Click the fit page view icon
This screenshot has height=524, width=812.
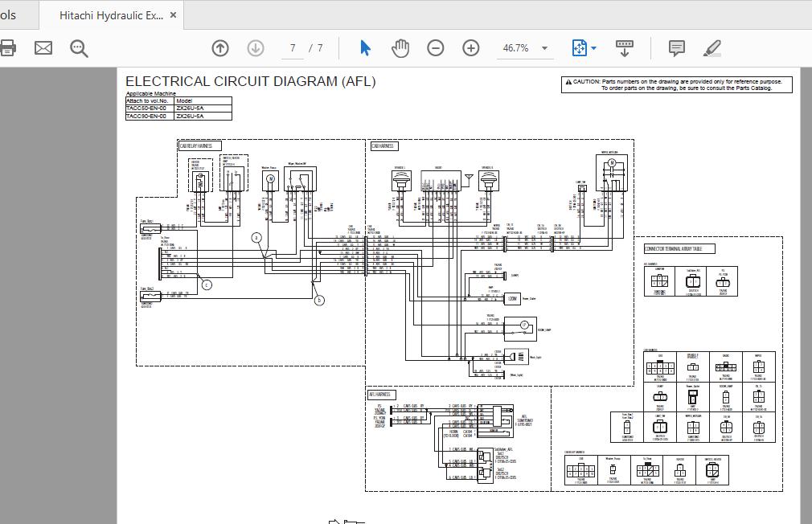[580, 48]
